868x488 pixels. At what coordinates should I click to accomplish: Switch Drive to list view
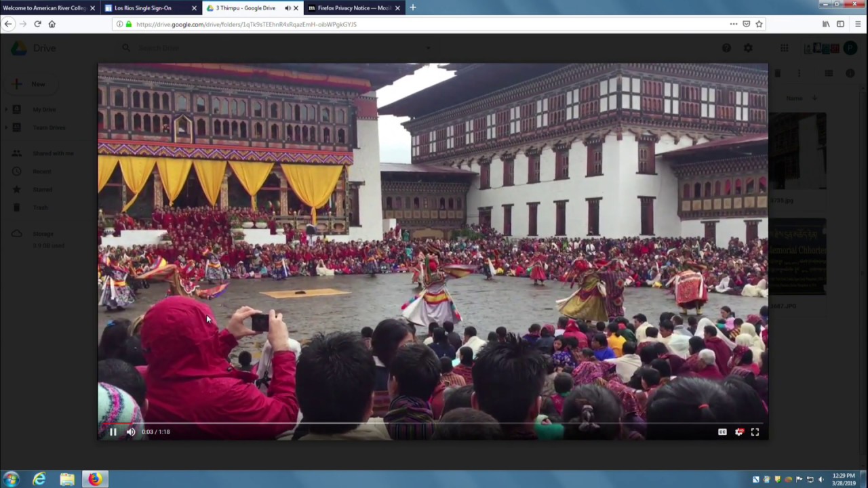click(829, 73)
